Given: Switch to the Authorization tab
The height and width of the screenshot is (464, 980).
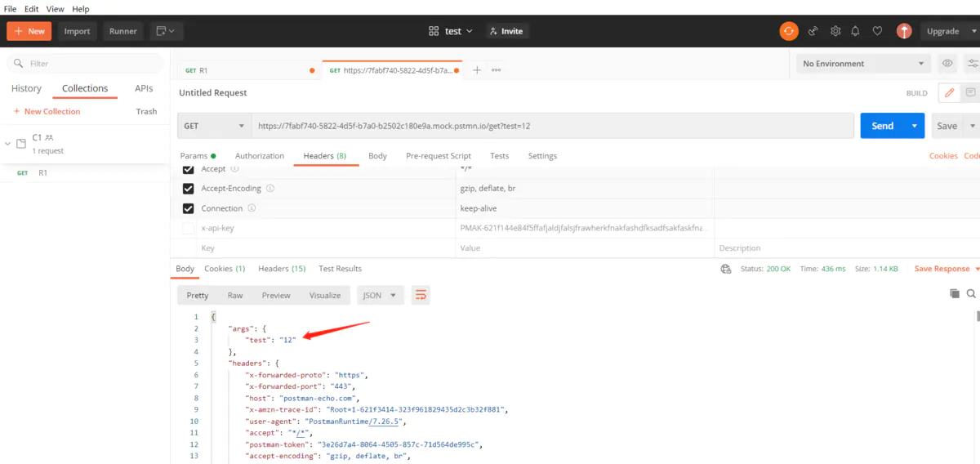Looking at the screenshot, I should [x=260, y=155].
